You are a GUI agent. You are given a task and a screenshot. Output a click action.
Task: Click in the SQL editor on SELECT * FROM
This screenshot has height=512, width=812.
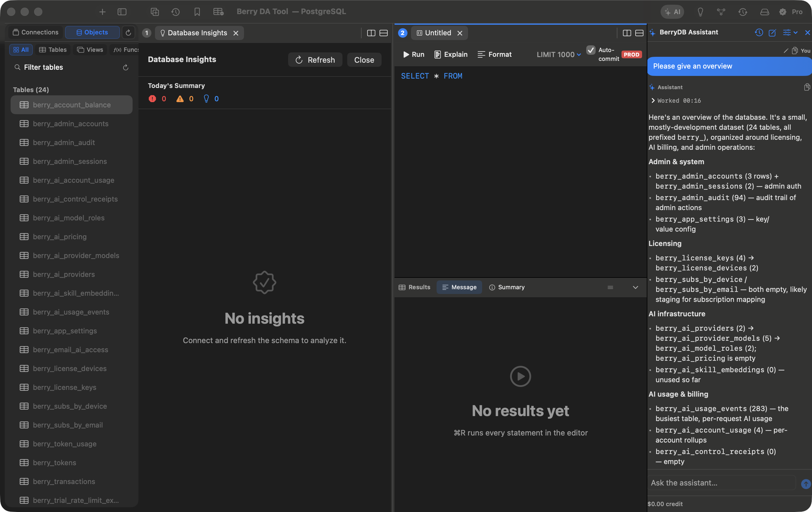point(432,76)
